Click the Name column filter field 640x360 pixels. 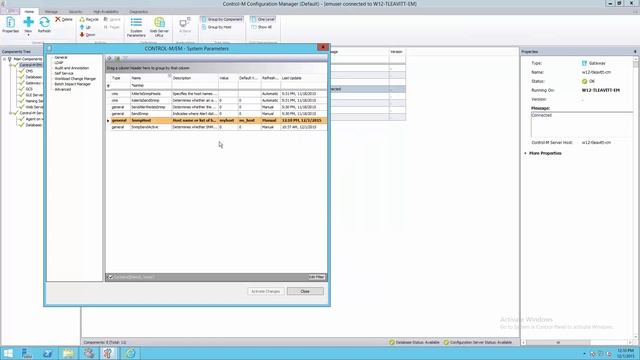point(151,86)
